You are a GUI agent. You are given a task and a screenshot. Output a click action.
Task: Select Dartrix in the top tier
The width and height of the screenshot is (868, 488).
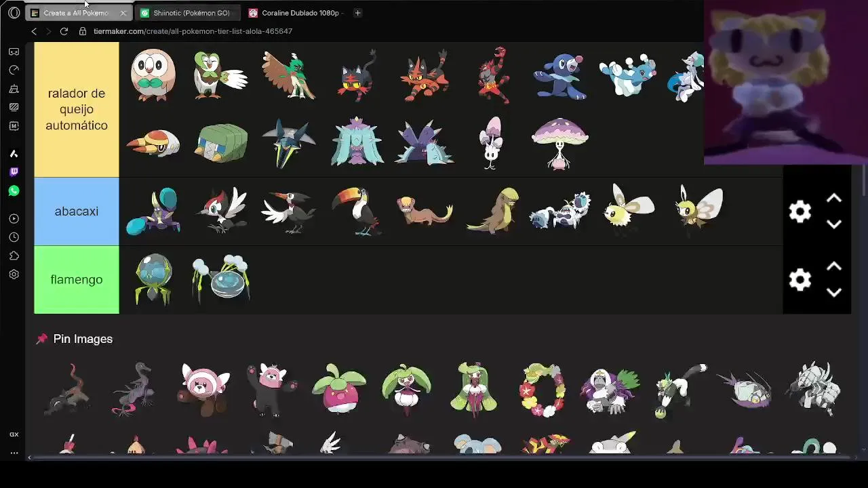coord(221,75)
